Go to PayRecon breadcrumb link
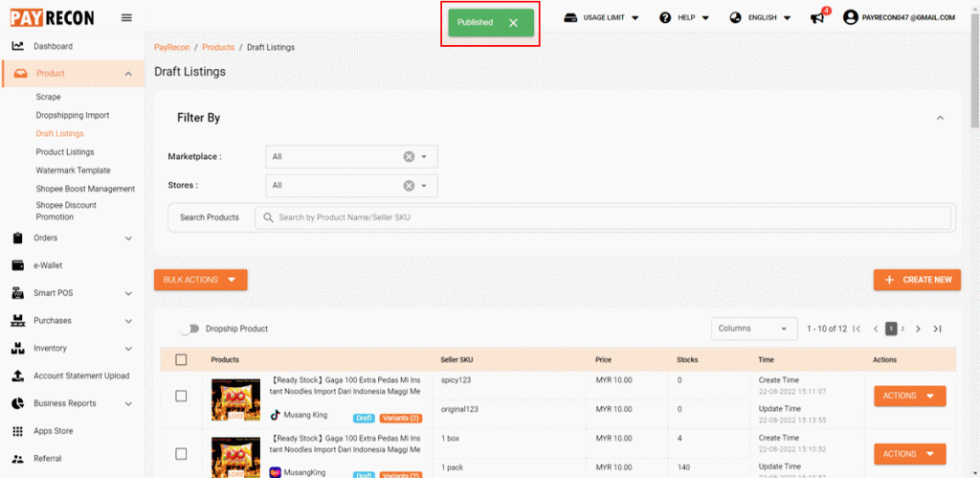 172,47
